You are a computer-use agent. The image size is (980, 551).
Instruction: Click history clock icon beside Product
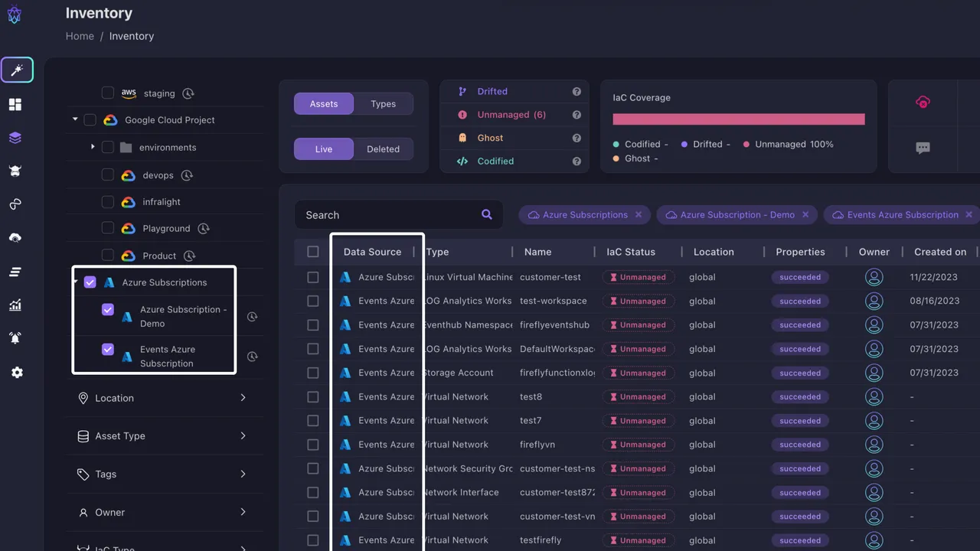click(190, 256)
